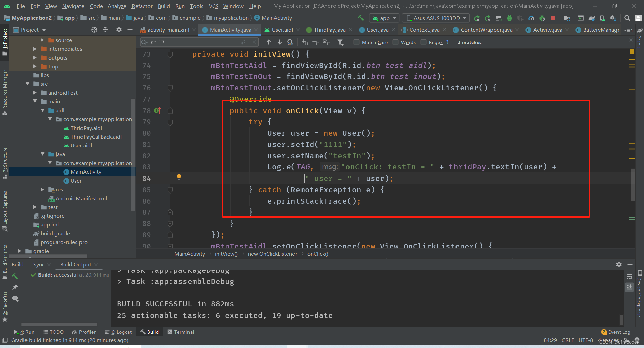Viewport: 644px width, 348px height.
Task: Open Project Structure icon in toolbar
Action: pyautogui.click(x=567, y=18)
